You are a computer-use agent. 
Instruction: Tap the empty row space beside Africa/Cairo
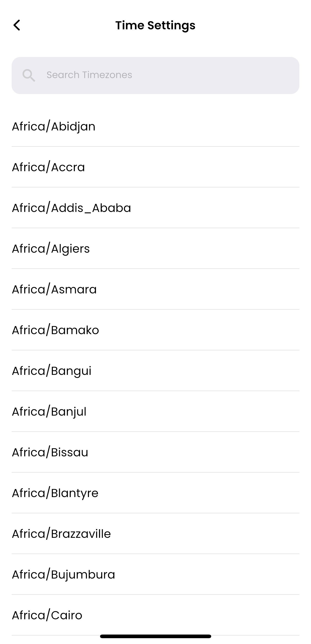(x=191, y=615)
